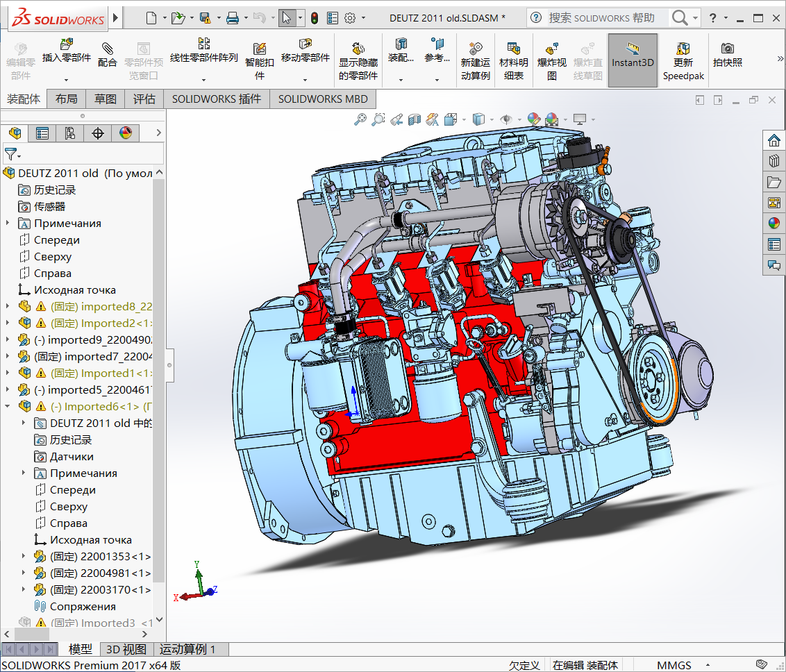Image resolution: width=786 pixels, height=672 pixels.
Task: Open the ConfigurationManager tab icon
Action: pos(69,133)
